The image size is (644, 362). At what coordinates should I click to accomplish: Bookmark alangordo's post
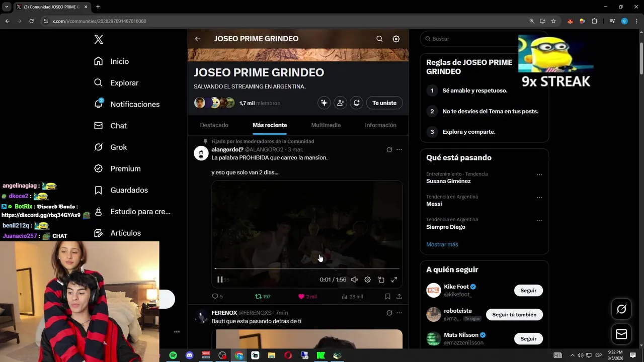coord(387,297)
